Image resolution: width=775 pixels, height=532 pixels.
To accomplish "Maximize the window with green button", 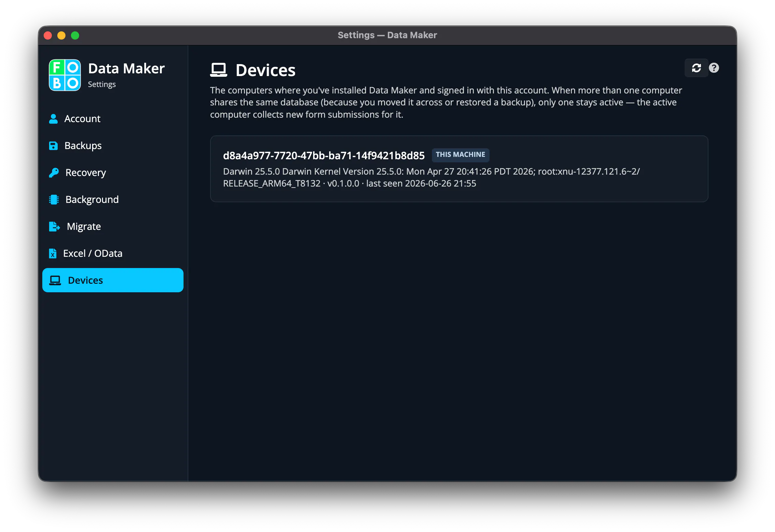I will coord(75,35).
